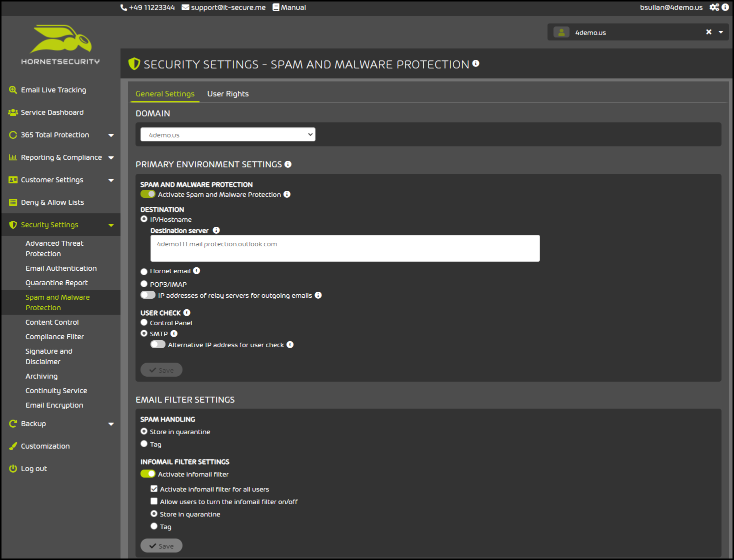
Task: Click the Hornetsecurity logo
Action: [60, 45]
